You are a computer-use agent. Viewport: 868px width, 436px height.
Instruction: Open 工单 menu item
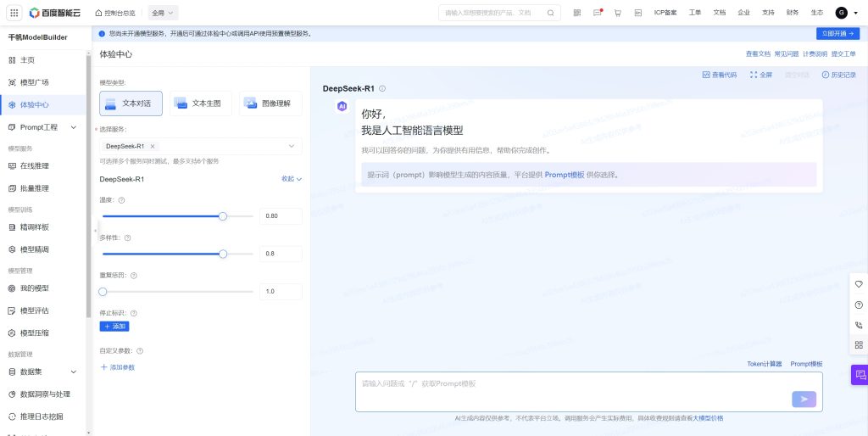click(695, 13)
